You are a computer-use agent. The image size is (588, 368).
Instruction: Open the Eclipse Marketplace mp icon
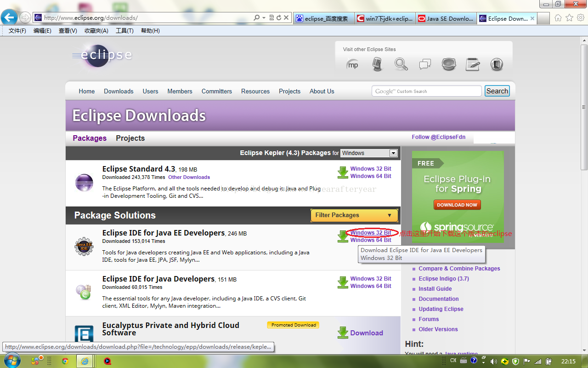[353, 64]
